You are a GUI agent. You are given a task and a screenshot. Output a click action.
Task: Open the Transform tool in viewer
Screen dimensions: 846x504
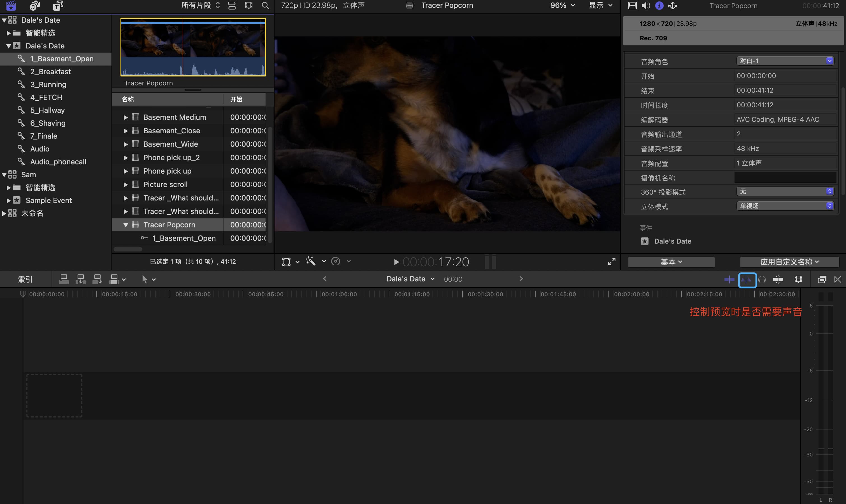click(286, 262)
